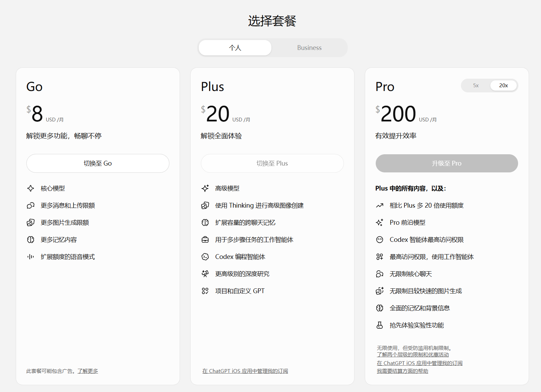Click the chat bubble icon beside 更多消息和上传限额
541x392 pixels.
point(30,206)
